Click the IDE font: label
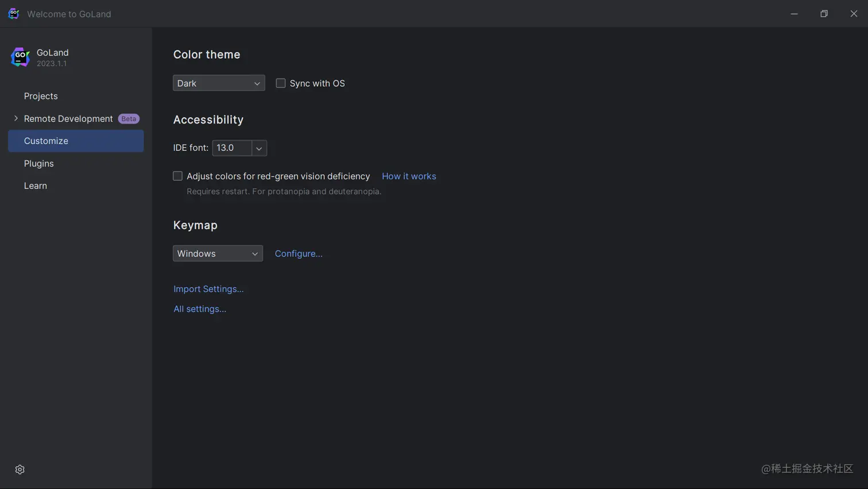The width and height of the screenshot is (868, 489). (x=191, y=148)
